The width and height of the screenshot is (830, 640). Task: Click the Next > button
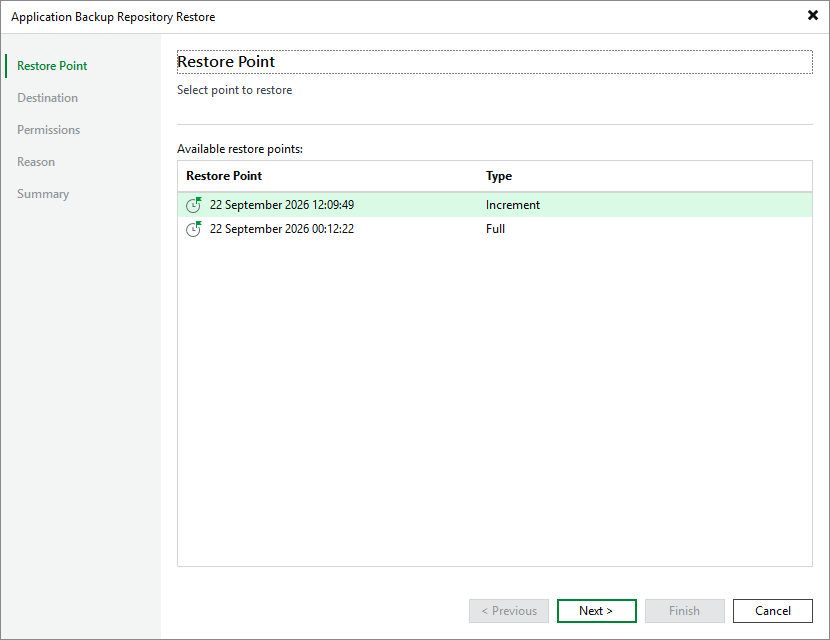[597, 611]
